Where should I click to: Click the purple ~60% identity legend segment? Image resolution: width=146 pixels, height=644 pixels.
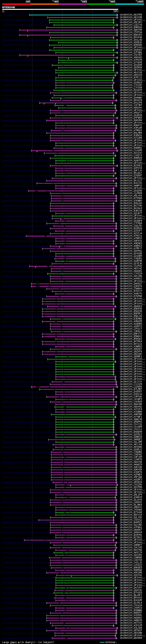pyautogui.click(x=73, y=4)
